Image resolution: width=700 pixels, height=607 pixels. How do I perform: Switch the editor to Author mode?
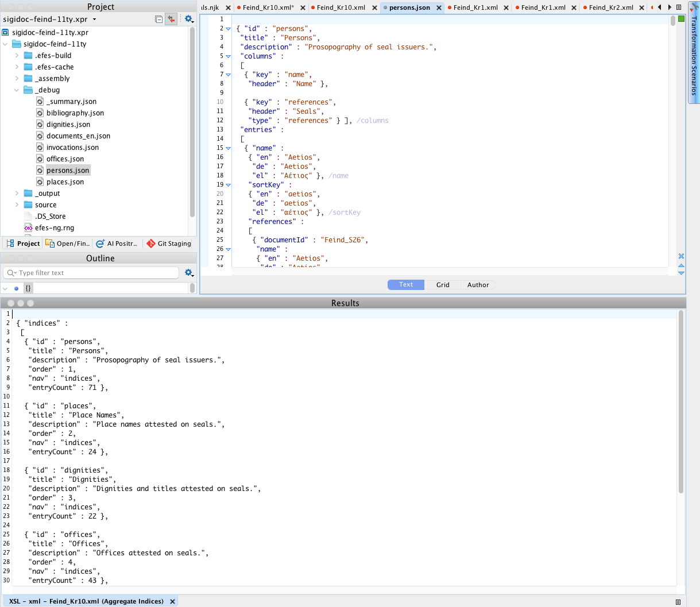tap(478, 285)
